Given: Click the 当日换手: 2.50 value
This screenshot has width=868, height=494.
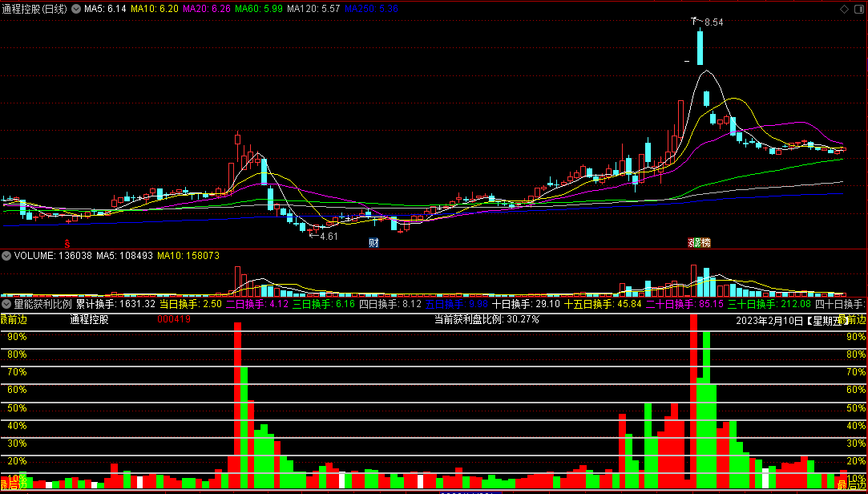Looking at the screenshot, I should click(191, 304).
